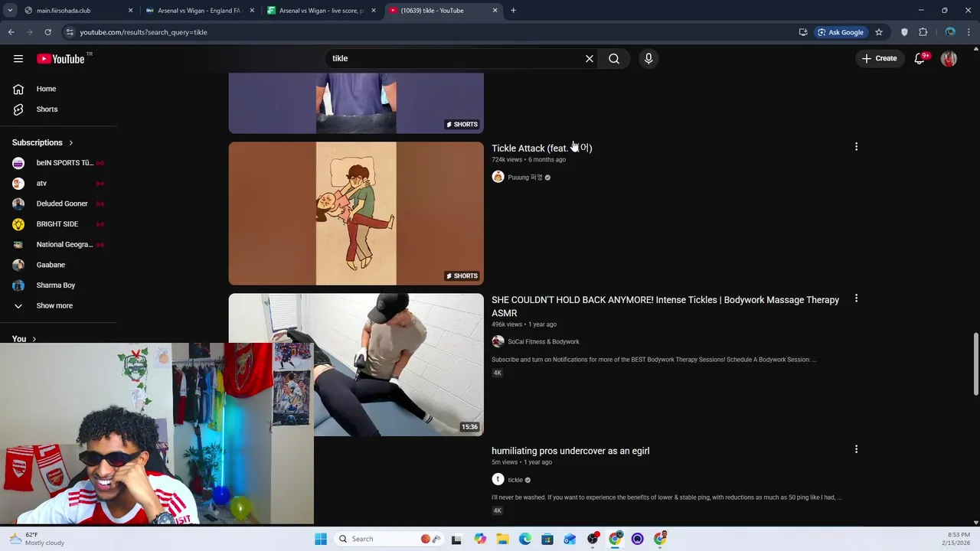Launch File Explorer from the taskbar
Image resolution: width=980 pixels, height=551 pixels.
[502, 539]
